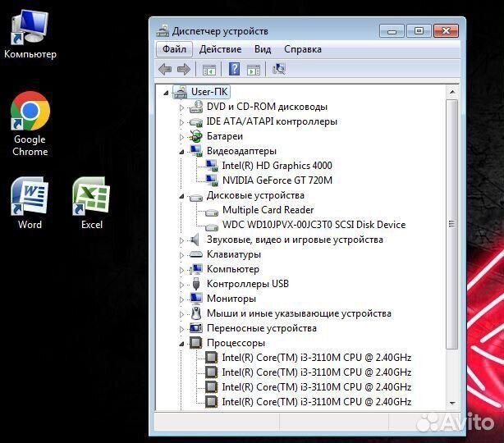Click the Дисковые устройства category icon

point(195,197)
